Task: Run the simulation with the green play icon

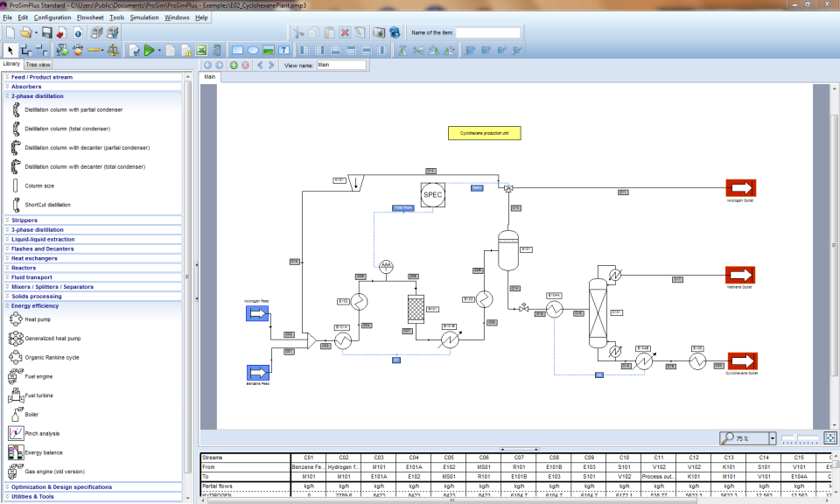Action: pyautogui.click(x=149, y=51)
